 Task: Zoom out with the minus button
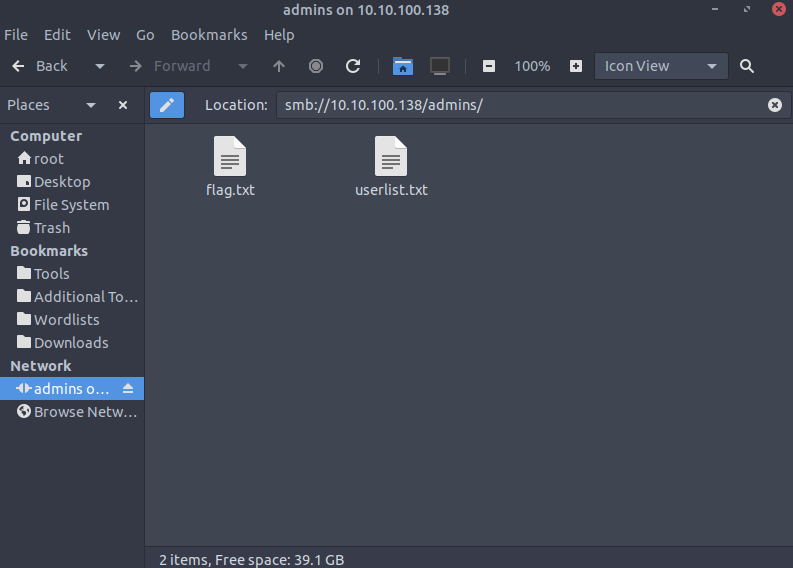pyautogui.click(x=489, y=66)
